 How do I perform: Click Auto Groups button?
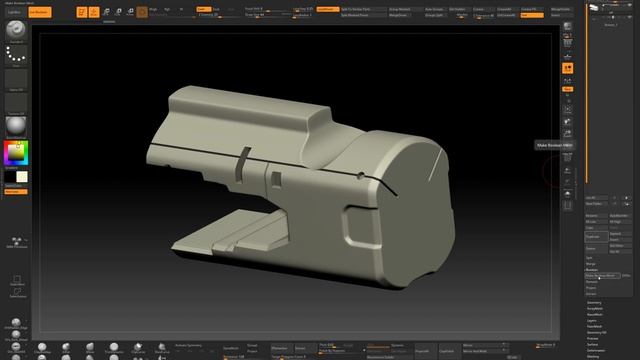coord(435,9)
